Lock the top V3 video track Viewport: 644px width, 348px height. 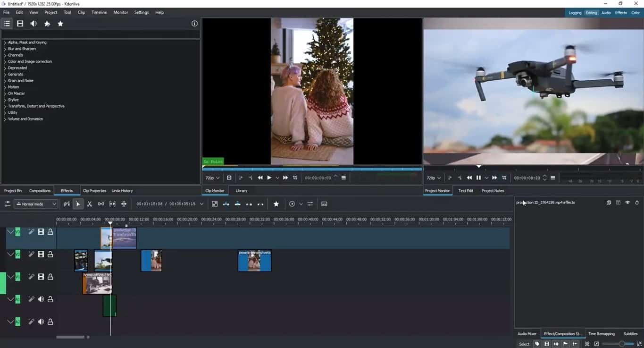pyautogui.click(x=50, y=232)
